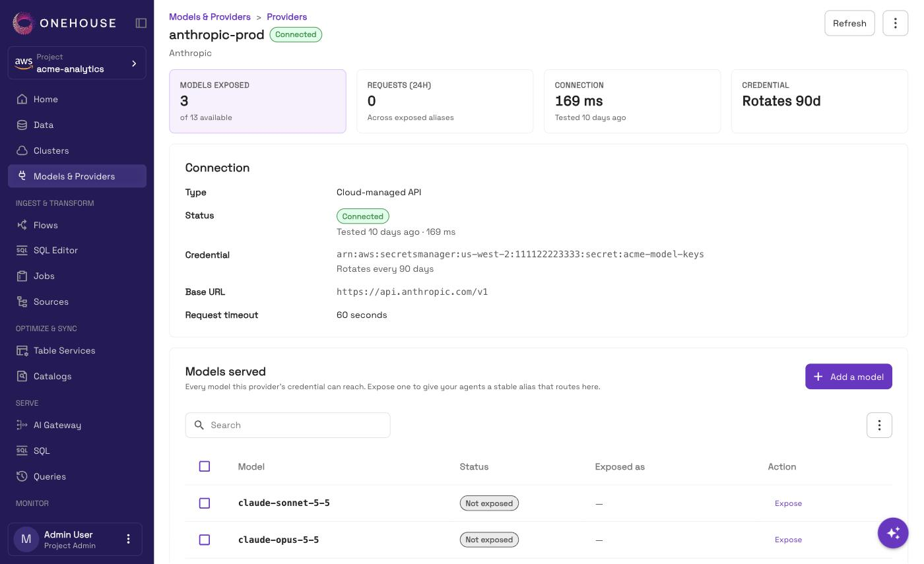Click the Providers breadcrumb link
Screen dimensions: 924x564
(x=286, y=16)
